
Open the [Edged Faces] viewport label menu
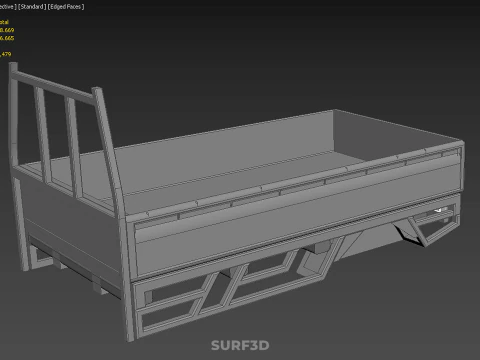click(x=66, y=7)
